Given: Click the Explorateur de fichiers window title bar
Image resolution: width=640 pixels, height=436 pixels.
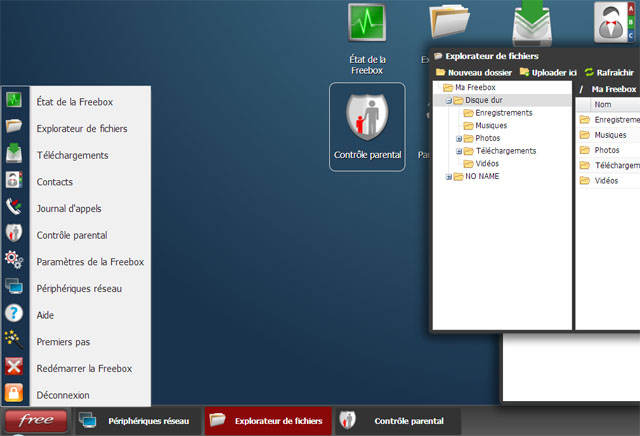Looking at the screenshot, I should [x=536, y=56].
